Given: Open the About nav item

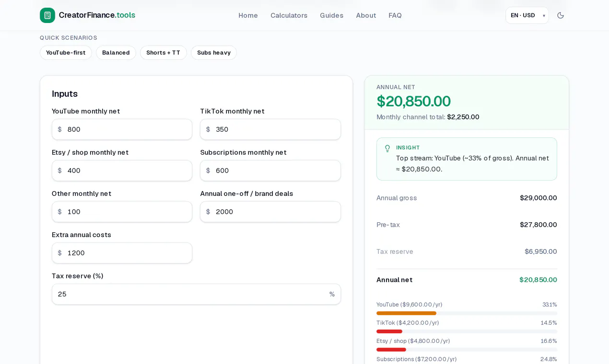Looking at the screenshot, I should 366,15.
